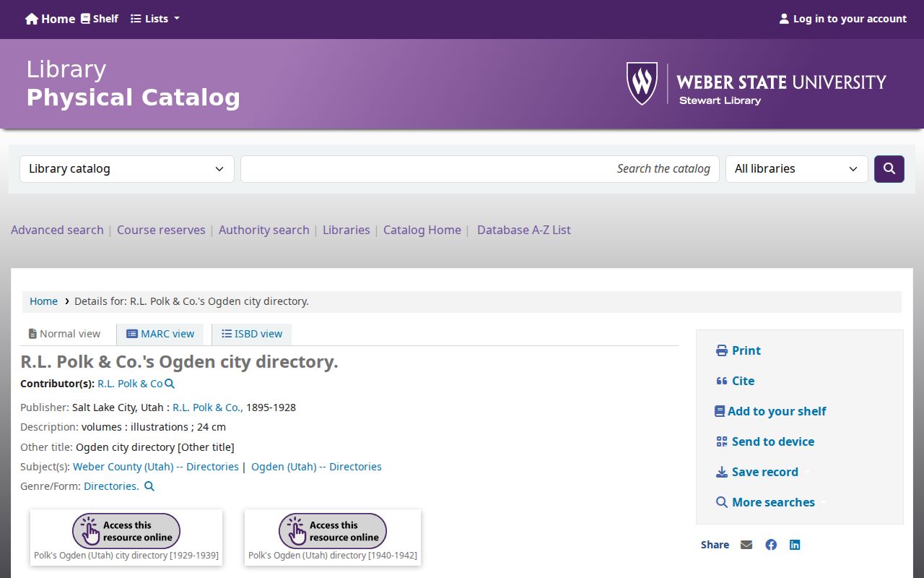Share record by email icon
Viewport: 924px width, 578px height.
(x=746, y=545)
